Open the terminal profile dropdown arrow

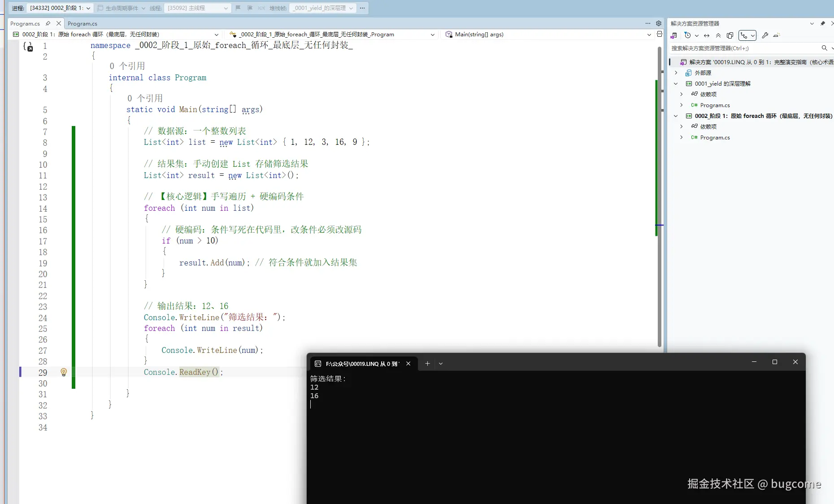pos(441,364)
